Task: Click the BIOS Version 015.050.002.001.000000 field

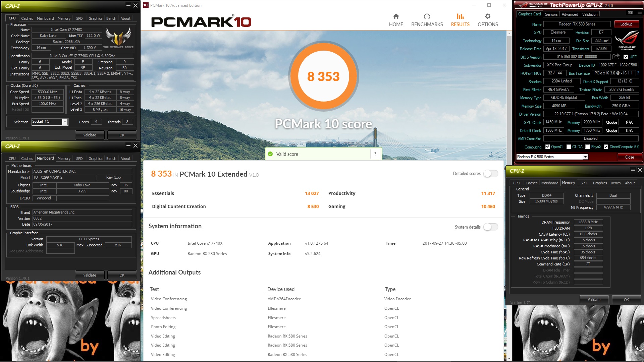Action: tap(577, 57)
